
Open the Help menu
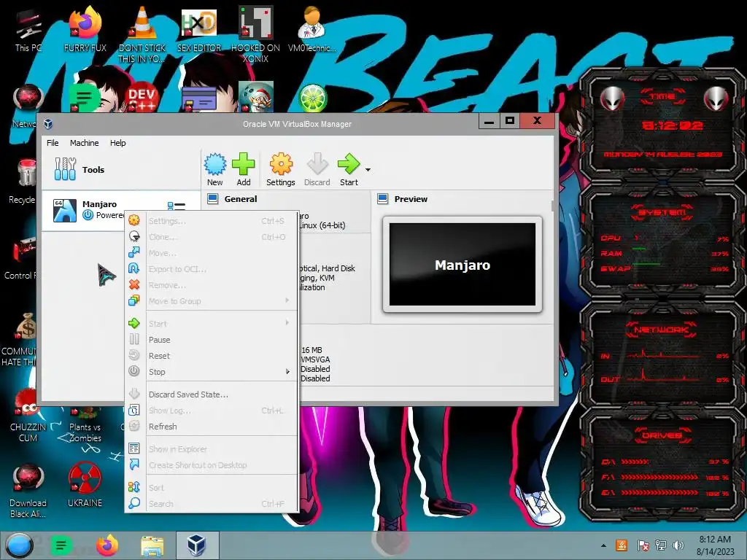click(117, 143)
